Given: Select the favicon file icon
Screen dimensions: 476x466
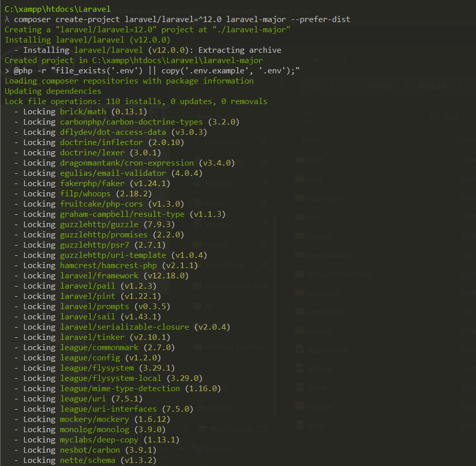Looking at the screenshot, I should (x=300, y=407).
